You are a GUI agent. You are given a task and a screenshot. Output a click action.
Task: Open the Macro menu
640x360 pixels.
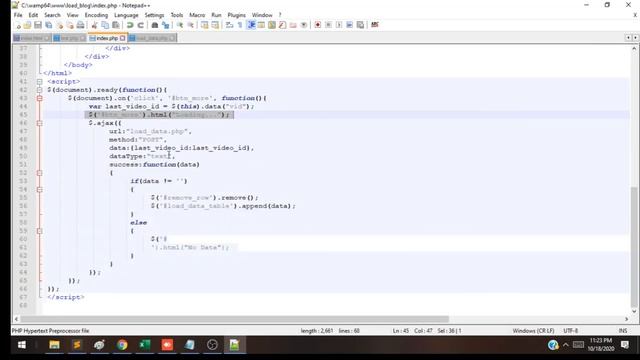[x=197, y=15]
